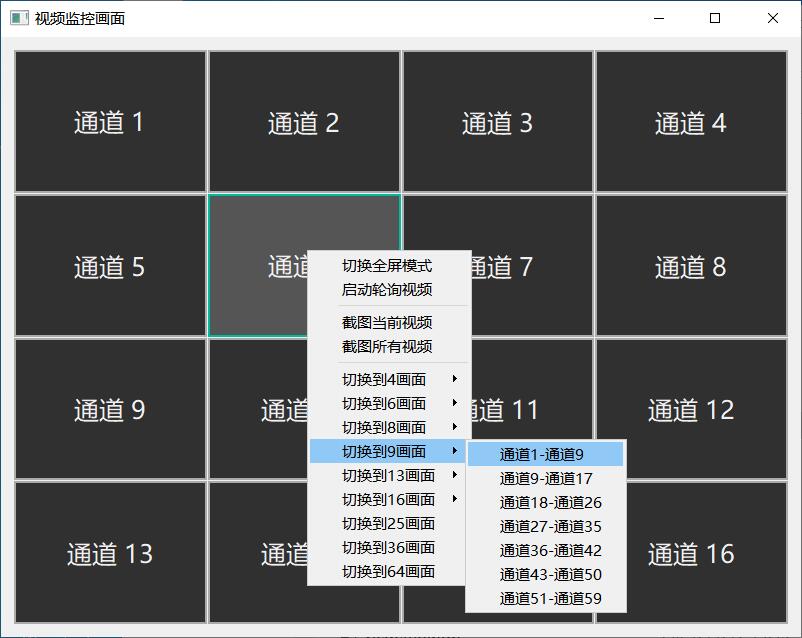Click the app icon in title bar

(x=18, y=18)
